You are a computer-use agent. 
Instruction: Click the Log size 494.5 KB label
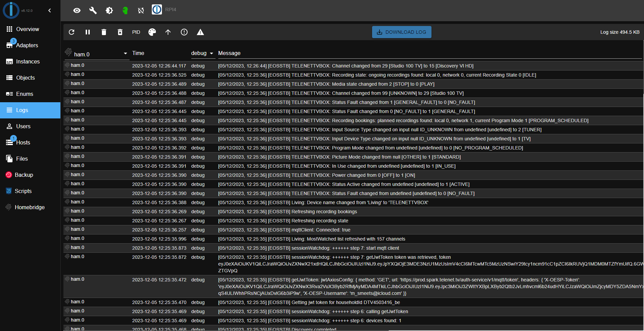(x=620, y=32)
